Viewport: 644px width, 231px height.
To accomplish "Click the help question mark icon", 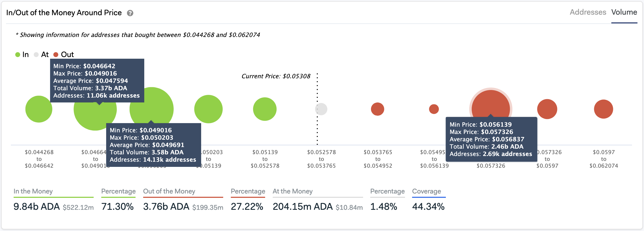I will (x=130, y=13).
